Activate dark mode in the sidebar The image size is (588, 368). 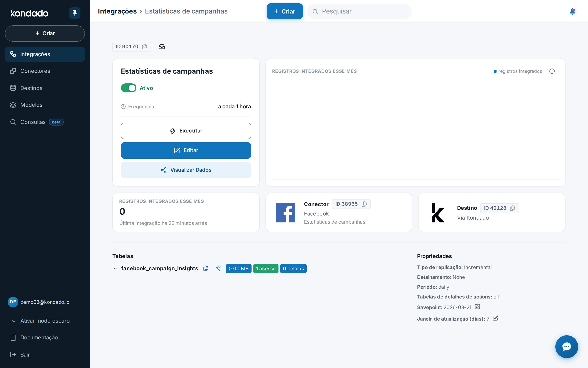(45, 321)
